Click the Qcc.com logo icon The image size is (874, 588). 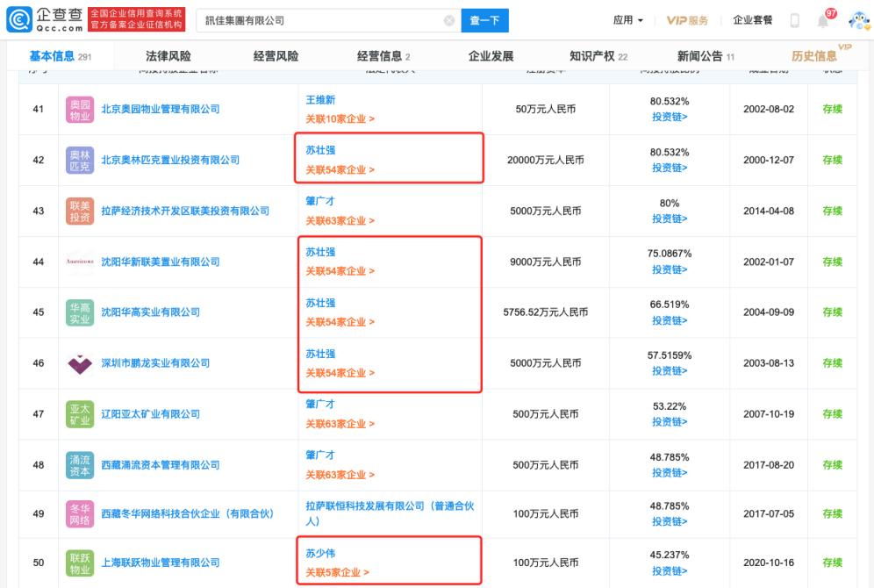tap(19, 20)
